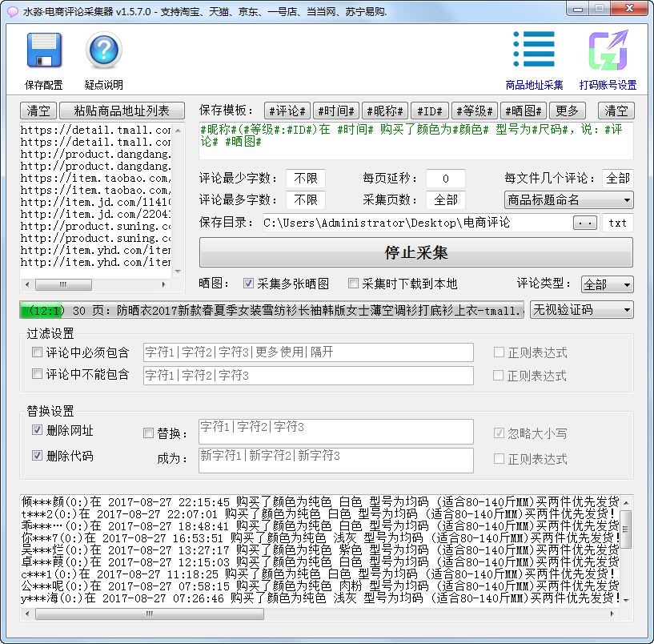Click the 保存配置 floppy disk icon
The height and width of the screenshot is (644, 654).
pyautogui.click(x=44, y=50)
